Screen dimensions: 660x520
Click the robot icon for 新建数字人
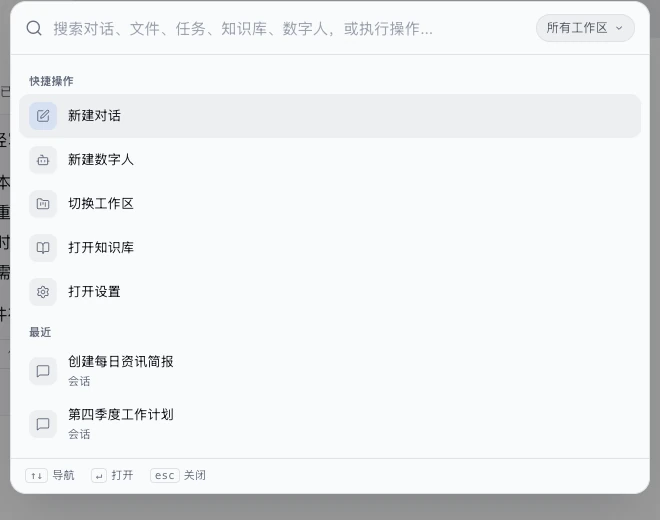tap(43, 160)
